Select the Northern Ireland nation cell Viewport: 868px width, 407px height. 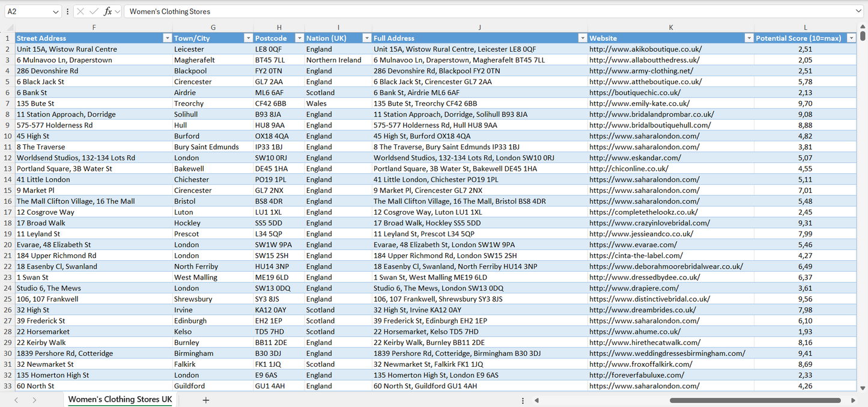(x=338, y=60)
